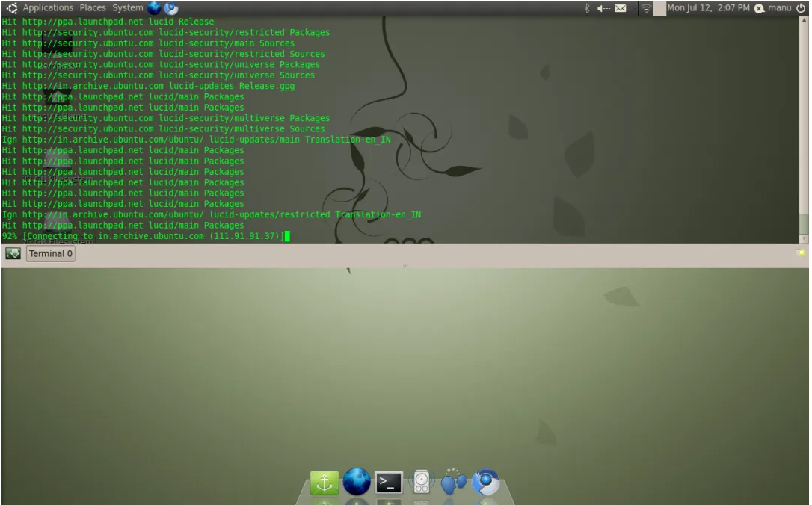
Task: Open the Applications menu
Action: point(47,7)
